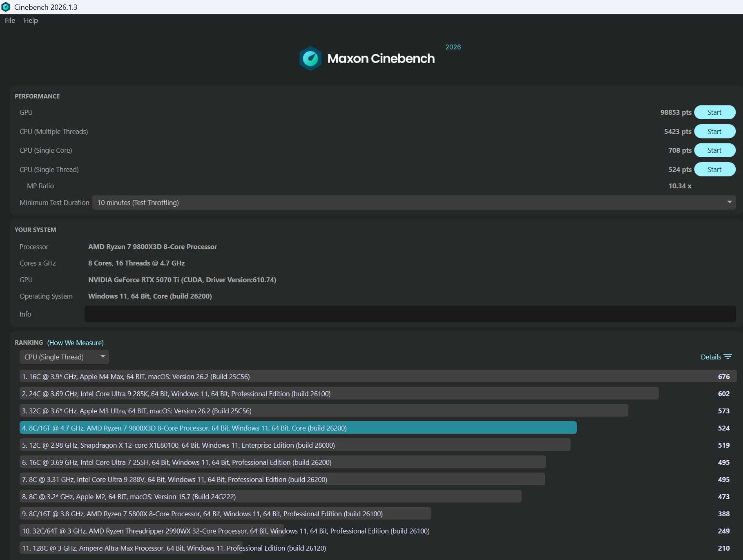
Task: Click the multi-thread score 5423 pts
Action: 678,132
